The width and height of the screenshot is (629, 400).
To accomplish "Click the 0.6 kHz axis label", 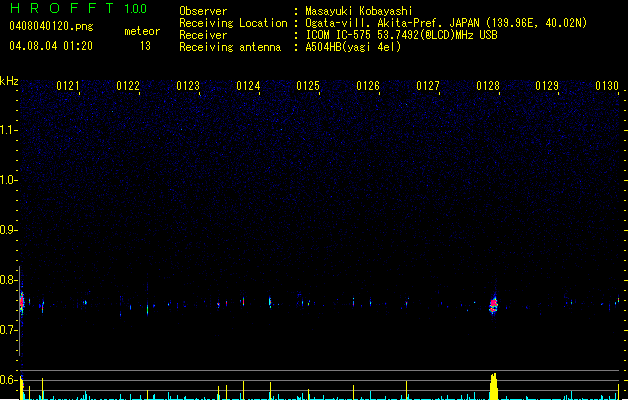I will (x=8, y=380).
